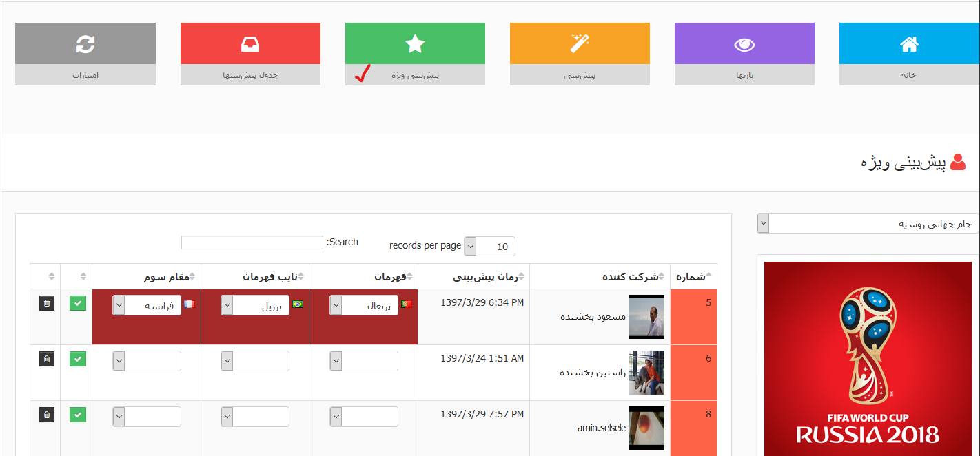Click the امتیازات label button
The image size is (980, 456).
click(85, 75)
